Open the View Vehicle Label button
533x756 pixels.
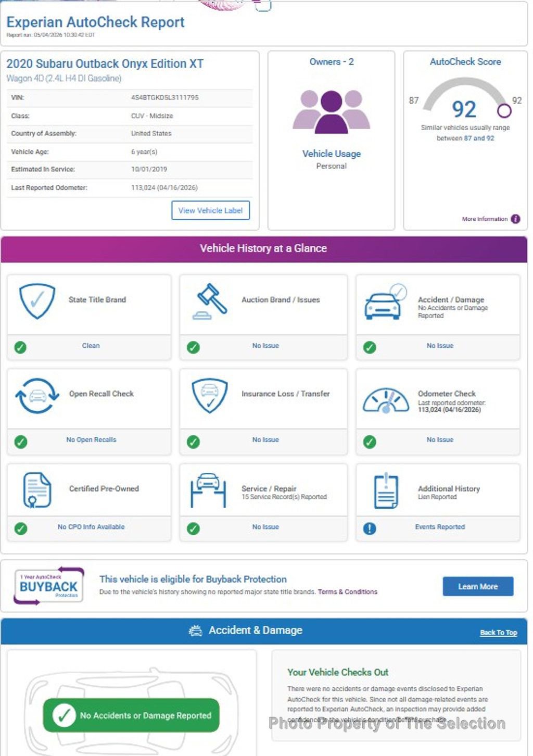pos(211,210)
